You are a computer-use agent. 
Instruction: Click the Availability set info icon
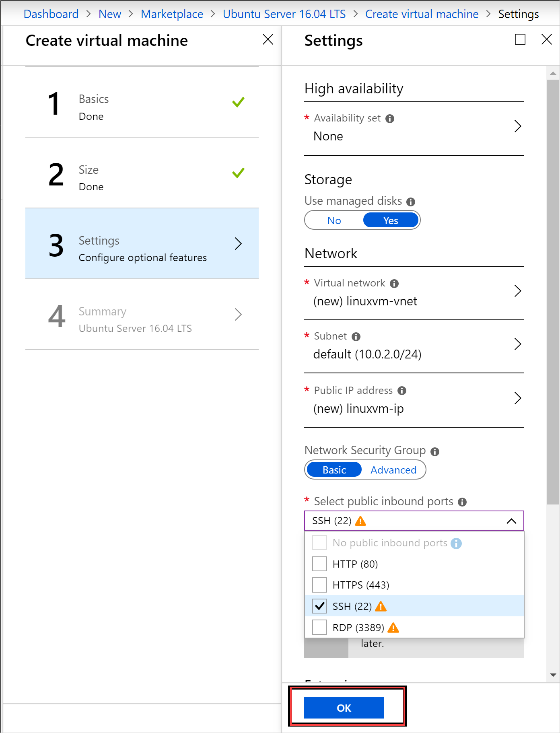(389, 119)
